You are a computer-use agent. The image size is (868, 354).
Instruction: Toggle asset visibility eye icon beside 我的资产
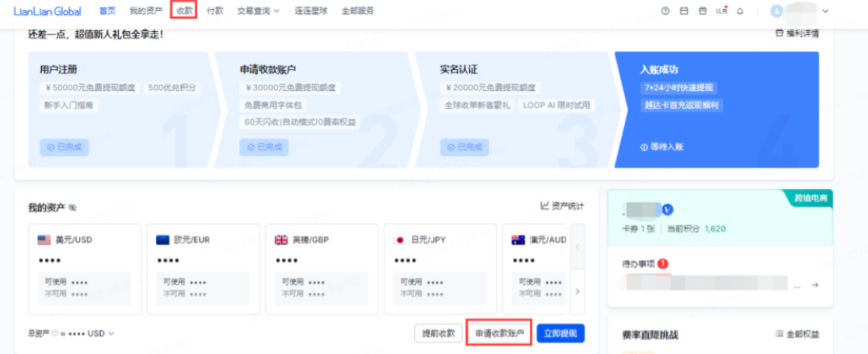tap(72, 209)
